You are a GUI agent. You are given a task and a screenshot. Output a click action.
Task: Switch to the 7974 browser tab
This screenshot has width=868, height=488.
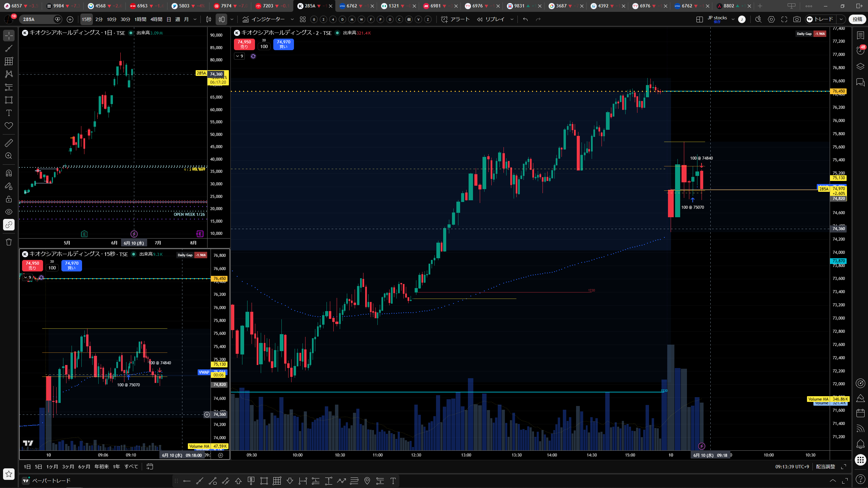226,6
